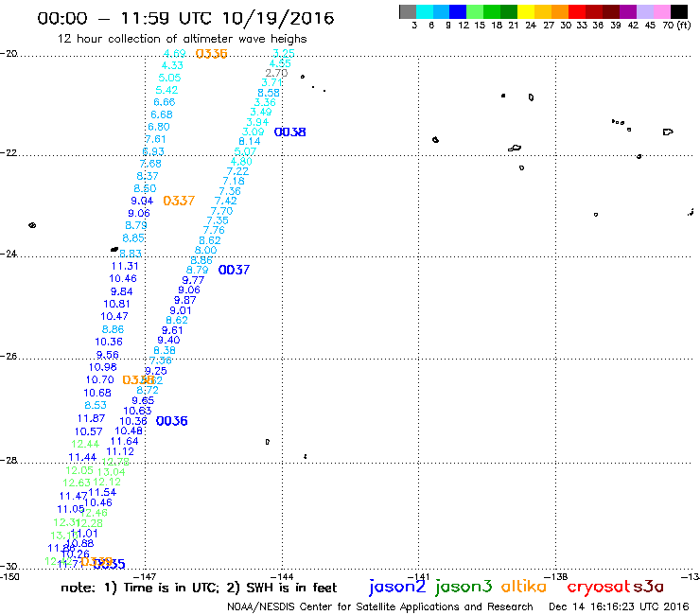Select the wave height reading '11.64'
Screen dimensions: 700x615
coord(125,441)
